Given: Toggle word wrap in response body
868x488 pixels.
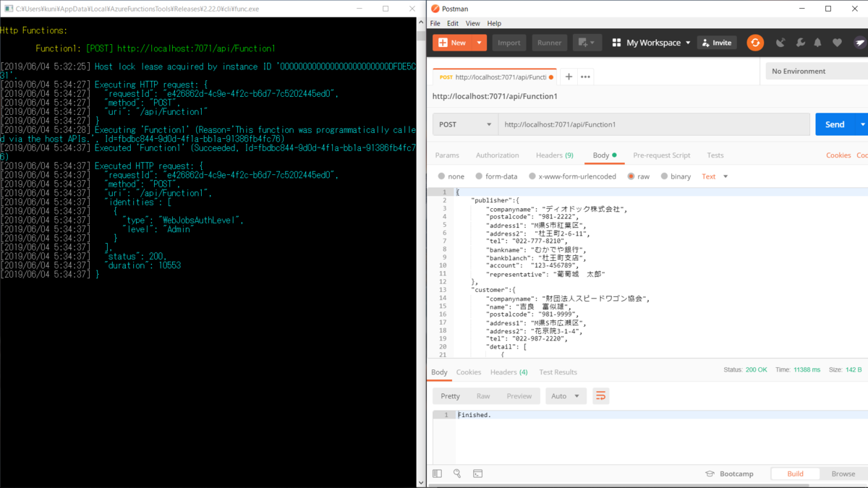Looking at the screenshot, I should coord(600,396).
